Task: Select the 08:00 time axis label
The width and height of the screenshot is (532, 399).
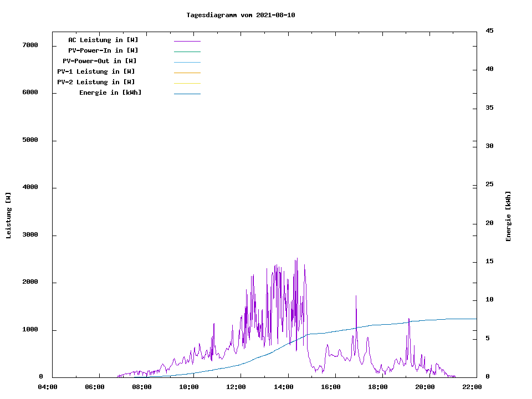Action: click(142, 387)
